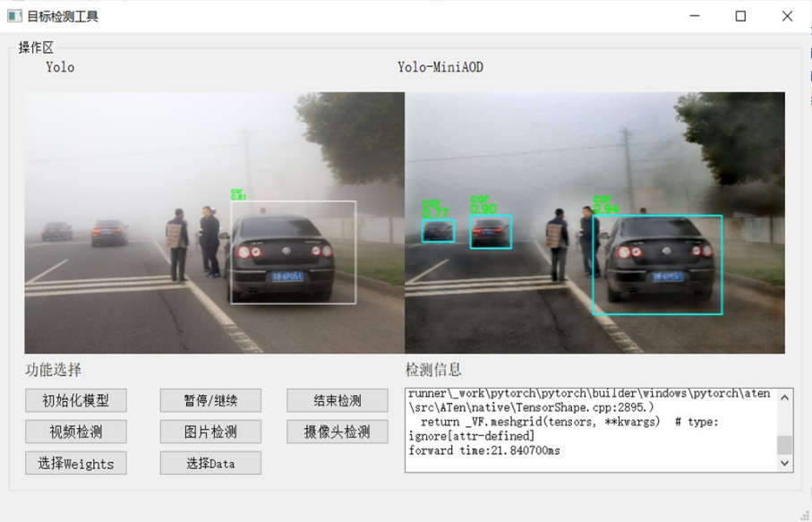The height and width of the screenshot is (522, 812).
Task: Click the up arrow of the 检测信息 scrollbar
Action: (x=784, y=398)
